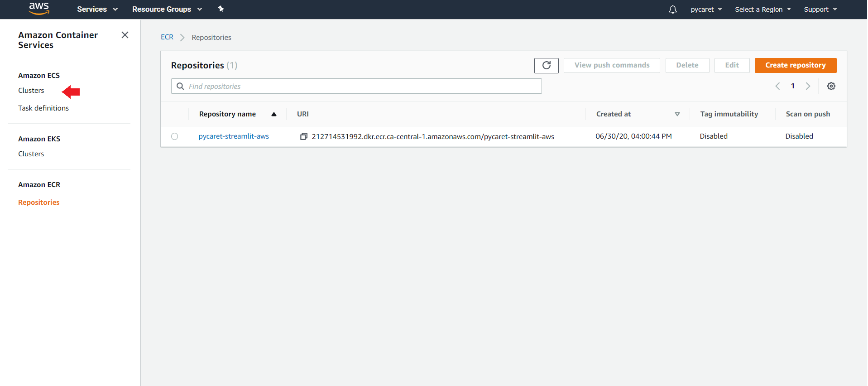Open Task definitions in sidebar
Viewport: 868px width, 386px height.
[43, 108]
